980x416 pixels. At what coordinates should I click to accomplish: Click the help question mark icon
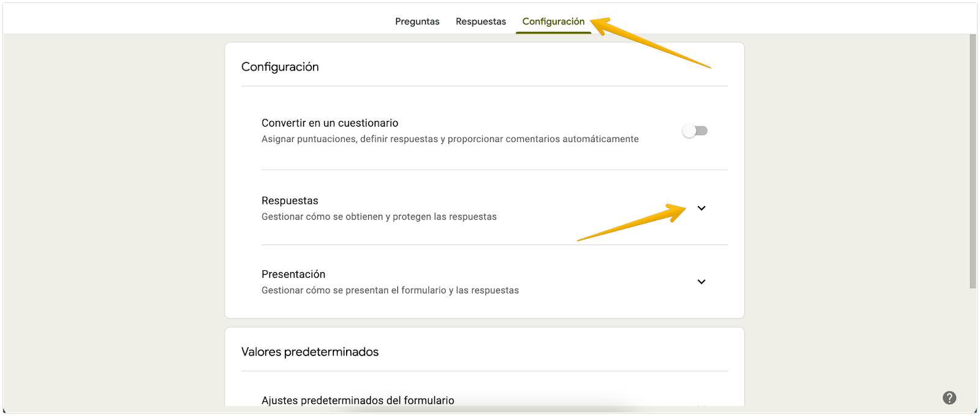point(949,398)
